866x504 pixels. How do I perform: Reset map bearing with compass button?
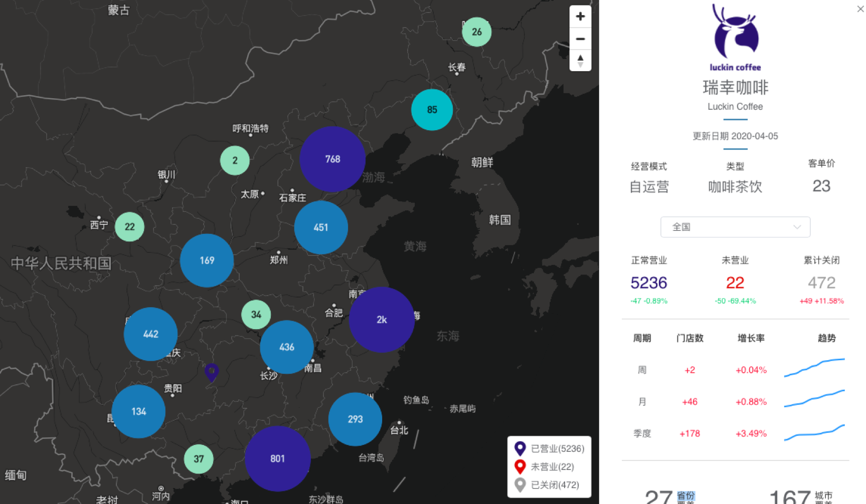tap(580, 61)
